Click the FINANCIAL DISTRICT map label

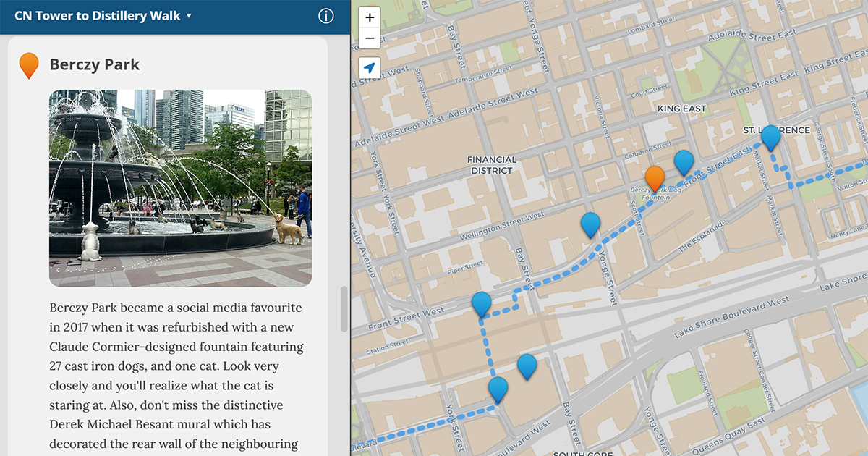pos(491,165)
